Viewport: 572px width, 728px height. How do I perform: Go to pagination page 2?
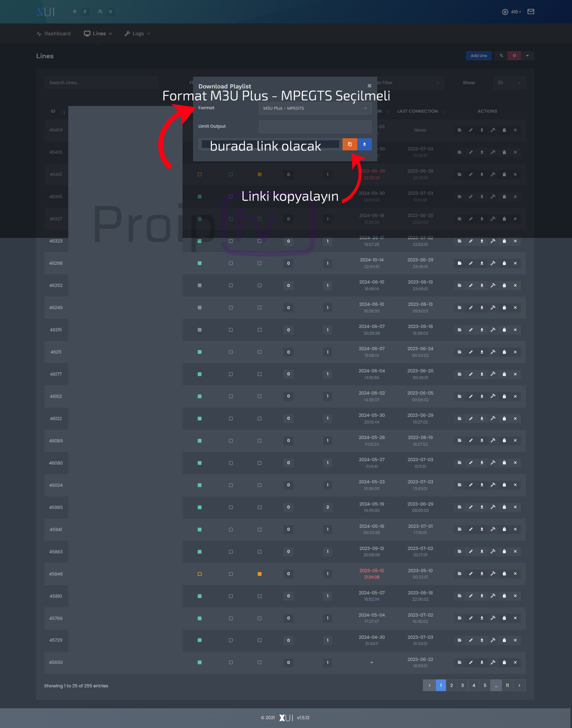451,686
